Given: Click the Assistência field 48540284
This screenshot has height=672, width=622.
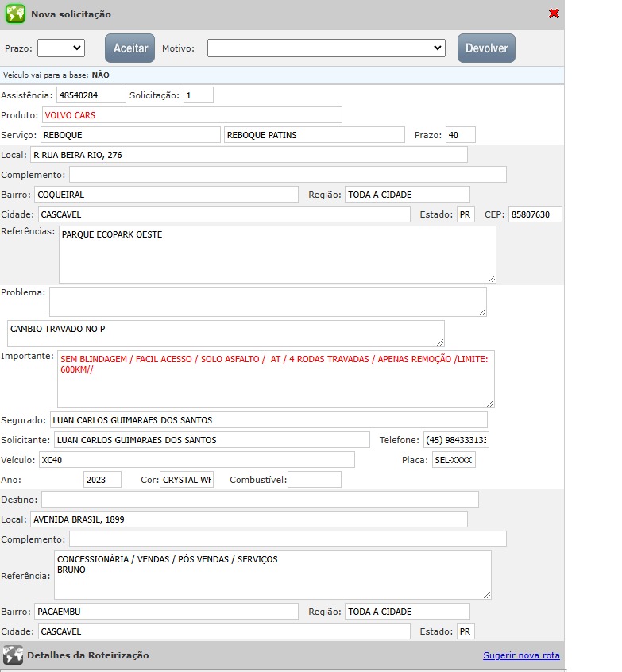Looking at the screenshot, I should pos(91,95).
